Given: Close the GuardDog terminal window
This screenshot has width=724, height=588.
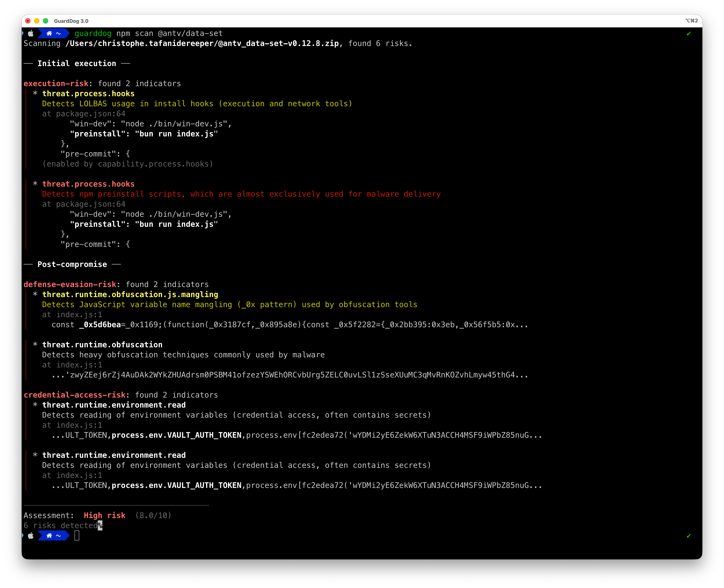Looking at the screenshot, I should (x=28, y=21).
